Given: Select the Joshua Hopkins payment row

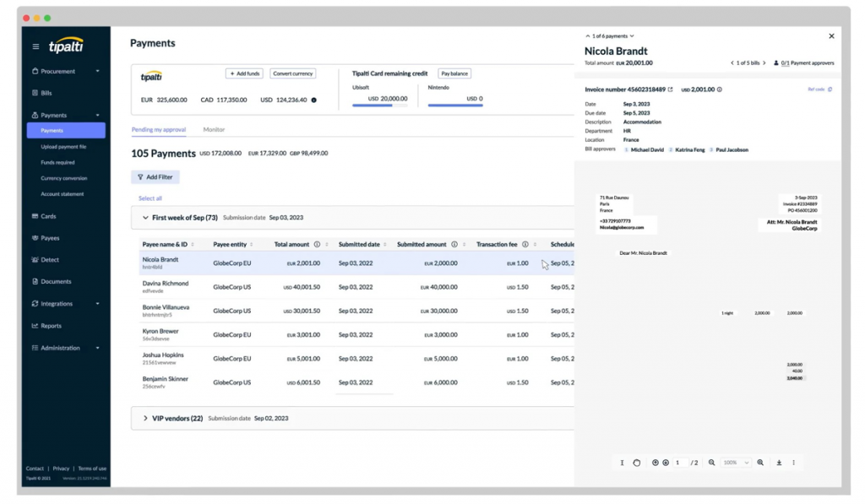Looking at the screenshot, I should click(x=356, y=359).
